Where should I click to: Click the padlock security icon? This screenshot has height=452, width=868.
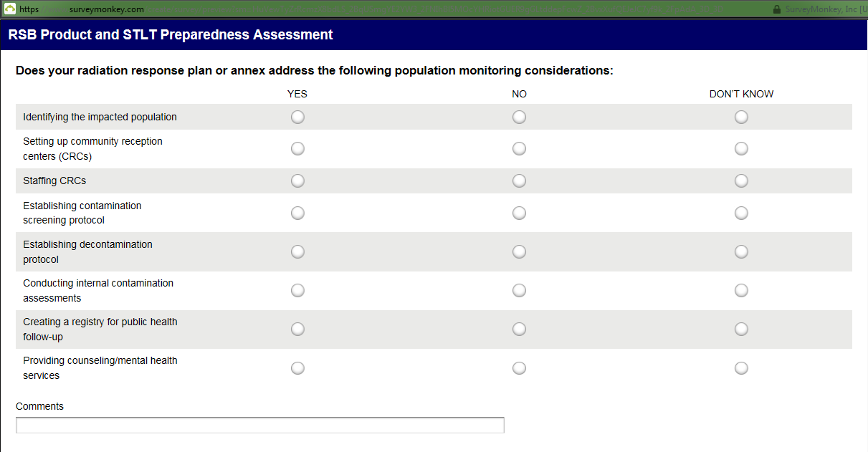point(777,9)
